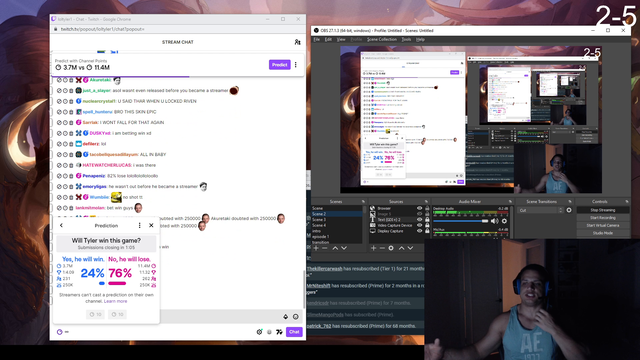The width and height of the screenshot is (640, 360).
Task: Add a scene with the Scenes plus icon
Action: [316, 248]
